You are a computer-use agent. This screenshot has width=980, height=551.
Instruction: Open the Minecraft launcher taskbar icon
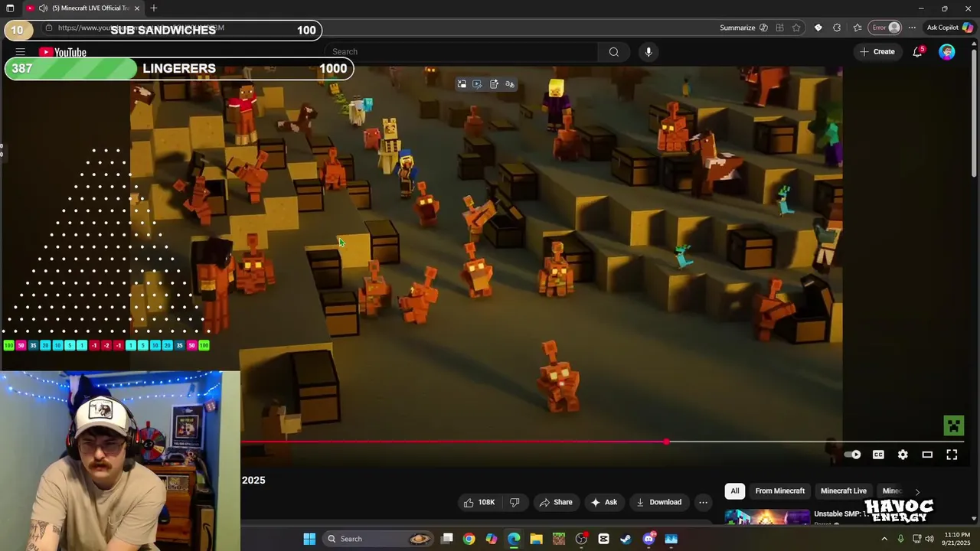559,539
